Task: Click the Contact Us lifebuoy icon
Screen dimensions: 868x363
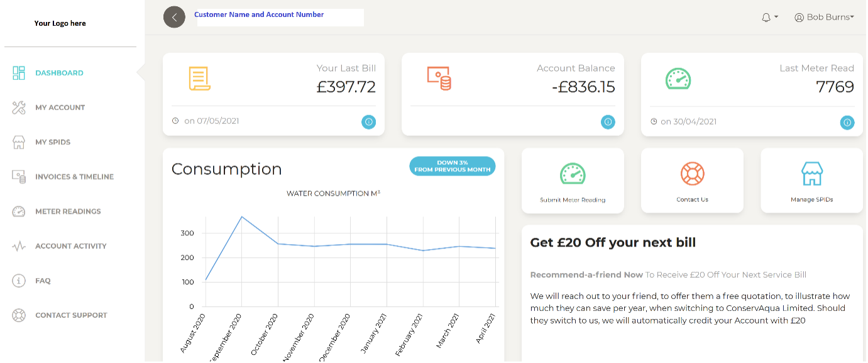Action: (x=692, y=172)
